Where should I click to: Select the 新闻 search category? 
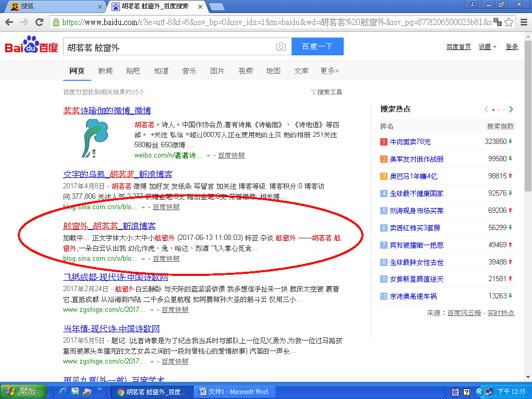pyautogui.click(x=105, y=71)
